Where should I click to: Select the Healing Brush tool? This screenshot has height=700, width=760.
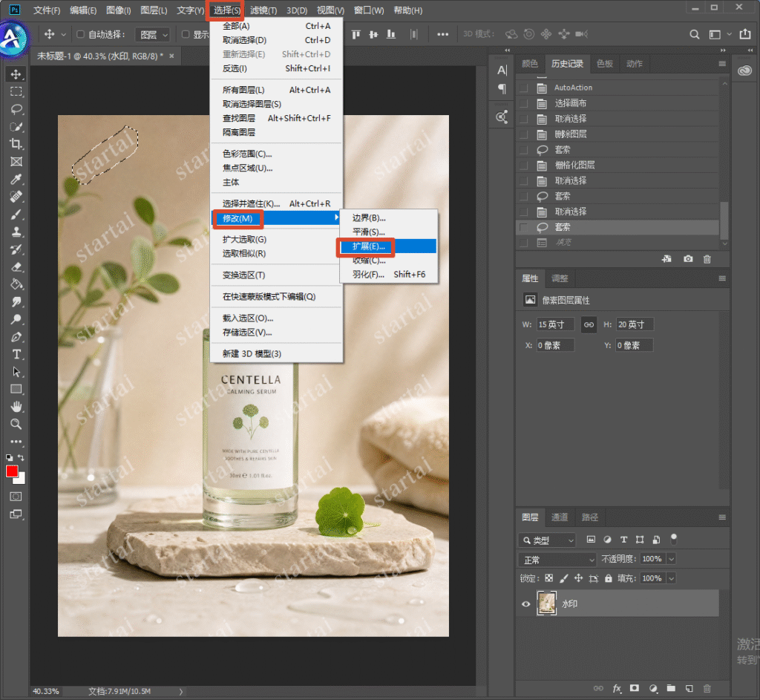(16, 197)
